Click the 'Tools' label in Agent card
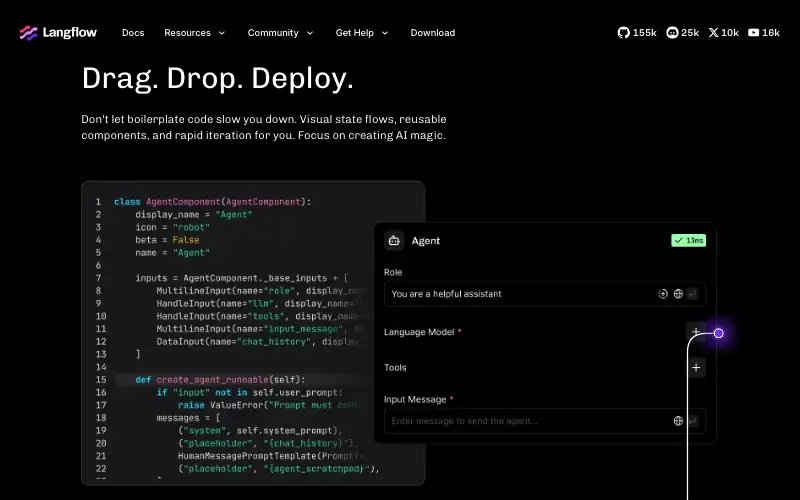Screen dimensions: 800x500 (395, 367)
